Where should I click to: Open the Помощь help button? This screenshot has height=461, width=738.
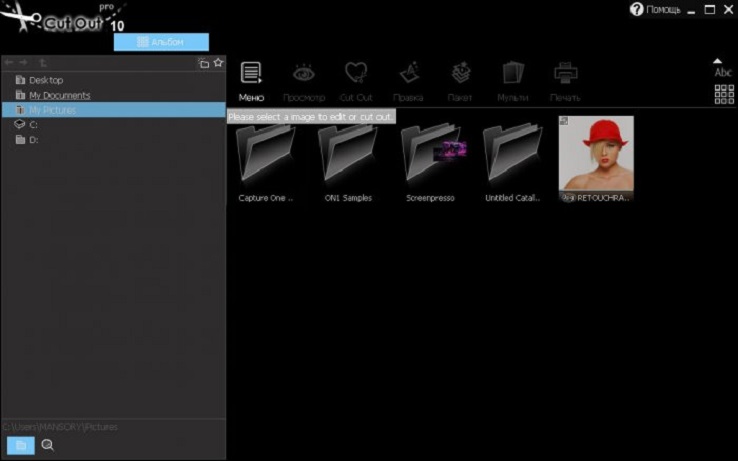(x=655, y=9)
